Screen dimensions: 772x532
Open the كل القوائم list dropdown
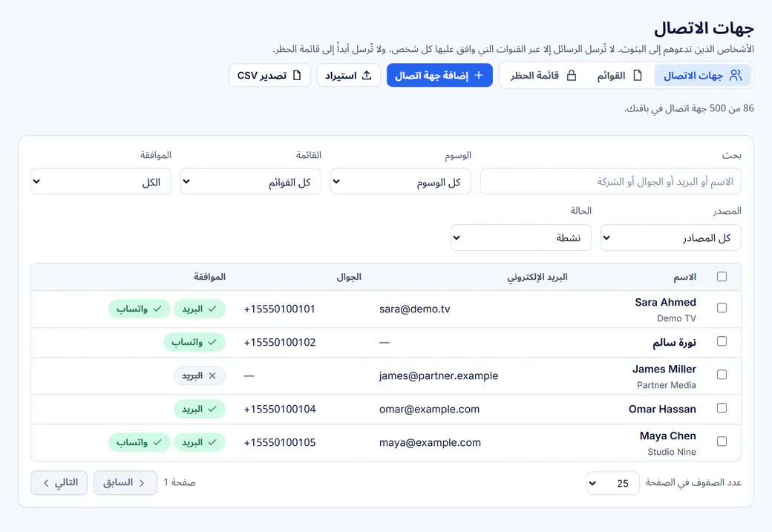[251, 182]
